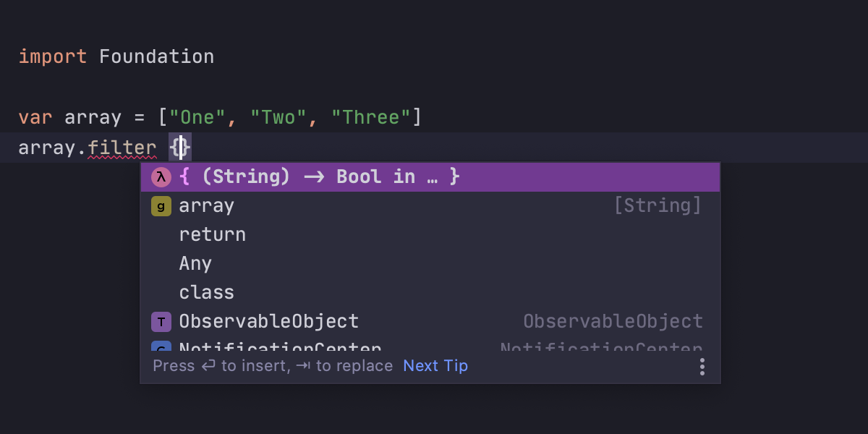Click the yellow 'g' icon beside array
Screen dimensions: 868x434
161,206
